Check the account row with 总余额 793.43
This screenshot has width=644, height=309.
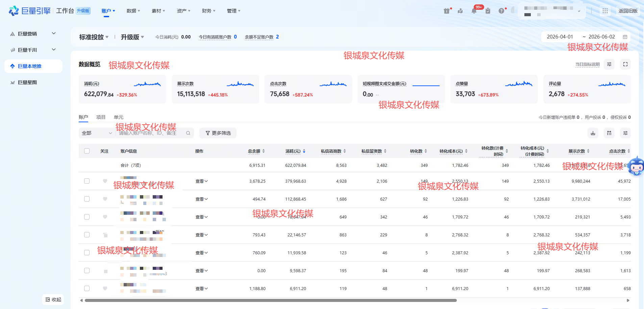pyautogui.click(x=87, y=235)
